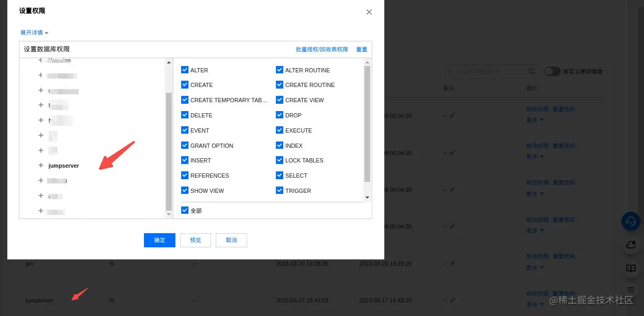Click 重置密码 in jumpserver account row
Screen dimensions: 644x316
tap(564, 293)
